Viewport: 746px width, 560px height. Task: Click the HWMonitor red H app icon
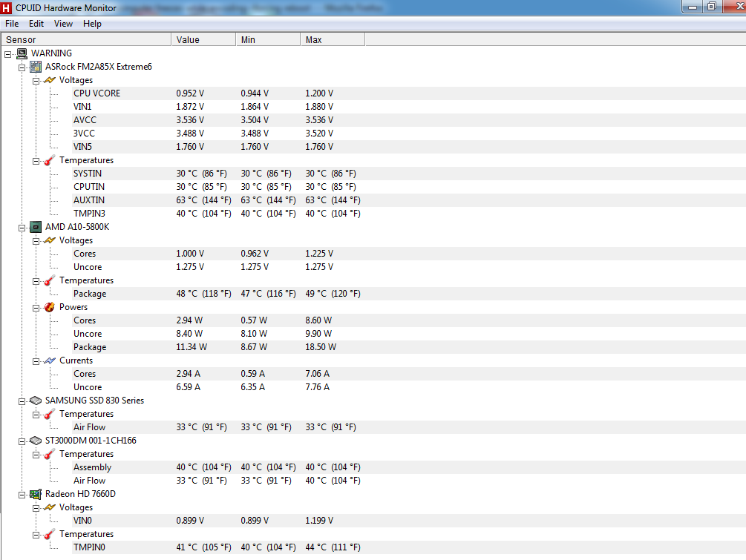click(x=6, y=7)
